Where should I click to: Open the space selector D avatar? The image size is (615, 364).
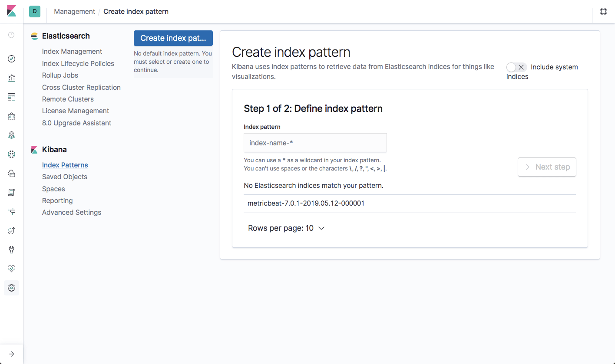tap(35, 12)
